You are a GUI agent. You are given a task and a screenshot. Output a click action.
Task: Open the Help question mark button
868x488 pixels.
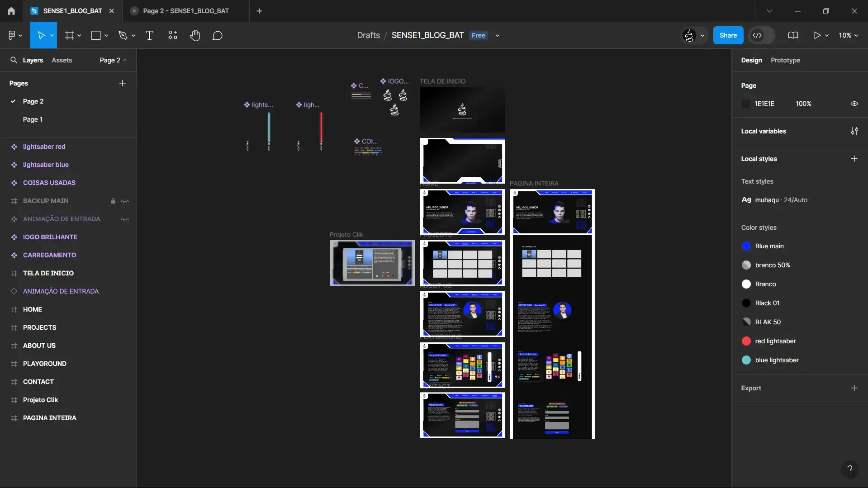[850, 469]
